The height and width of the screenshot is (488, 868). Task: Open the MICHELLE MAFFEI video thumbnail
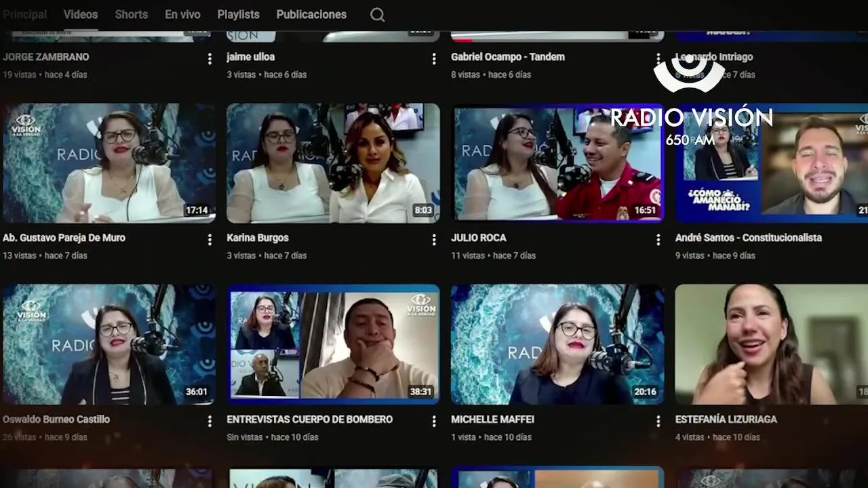pos(557,344)
